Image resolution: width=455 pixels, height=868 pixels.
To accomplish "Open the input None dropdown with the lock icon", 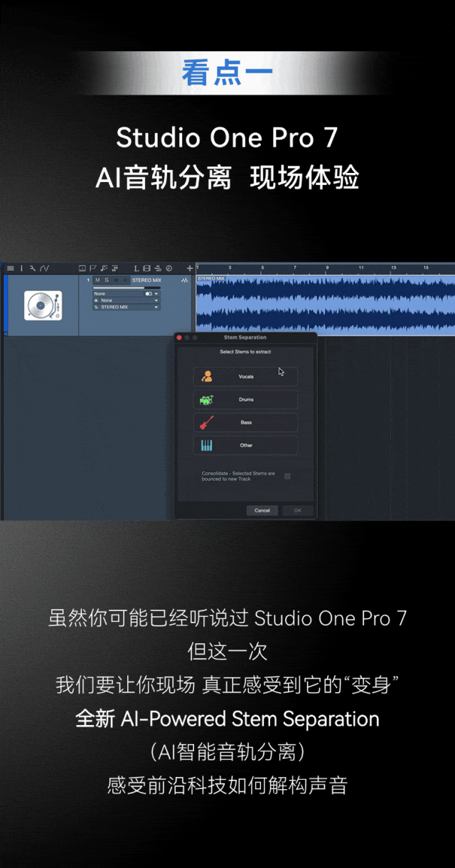I will point(127,300).
